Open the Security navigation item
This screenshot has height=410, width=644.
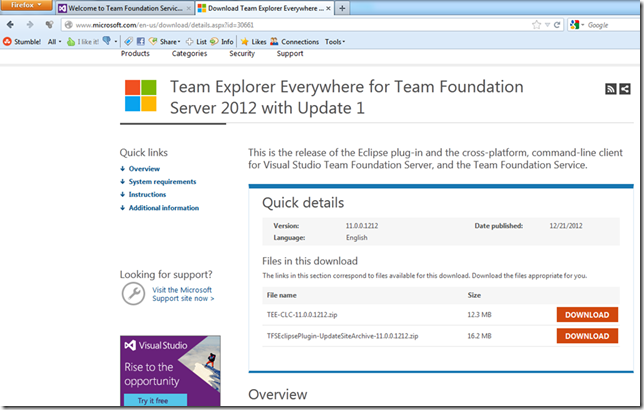pyautogui.click(x=242, y=53)
